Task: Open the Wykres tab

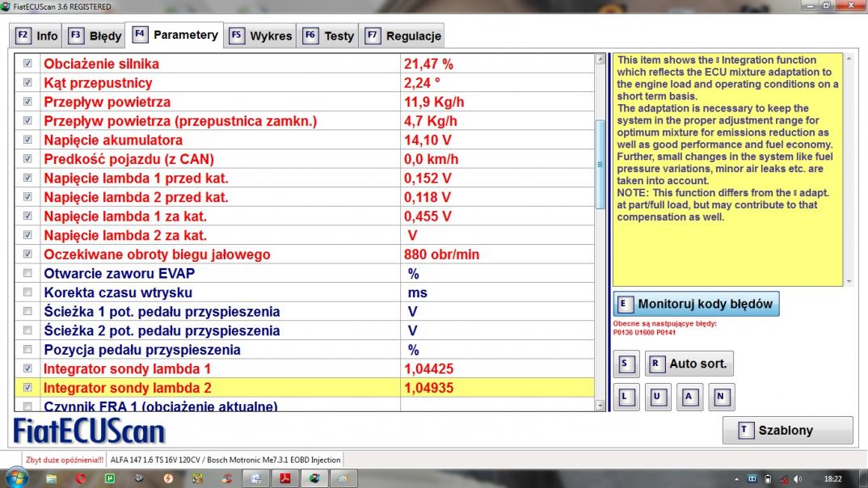Action: click(x=260, y=36)
